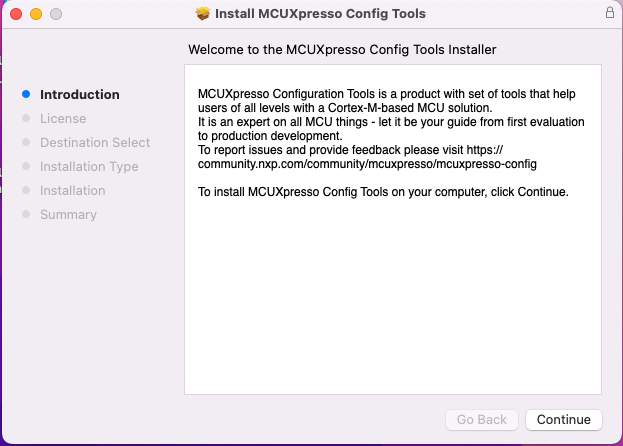Click the package box icon in title
The height and width of the screenshot is (446, 623).
pos(203,14)
